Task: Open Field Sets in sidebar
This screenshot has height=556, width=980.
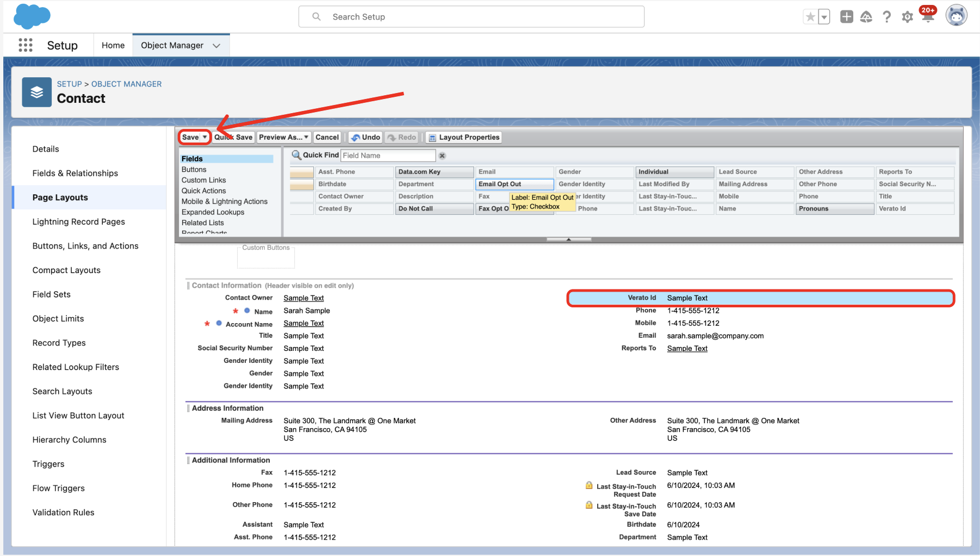Action: coord(51,294)
